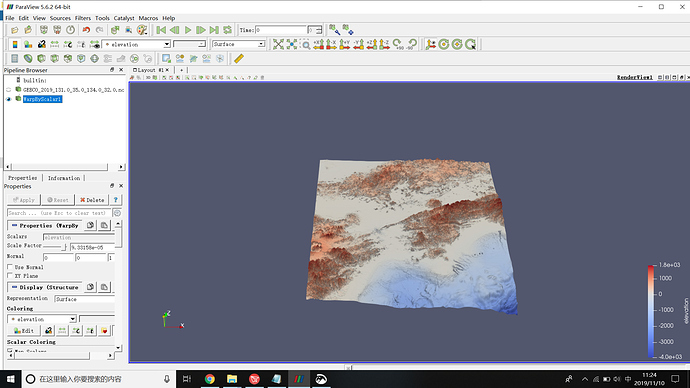Enable the Use Normal checkbox
This screenshot has height=388, width=690.
10,267
